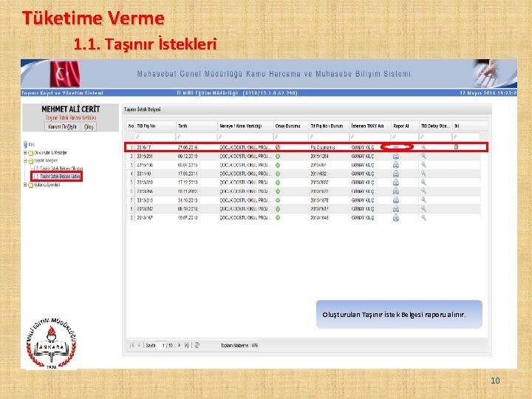Click the Tarih filter field

(197, 137)
